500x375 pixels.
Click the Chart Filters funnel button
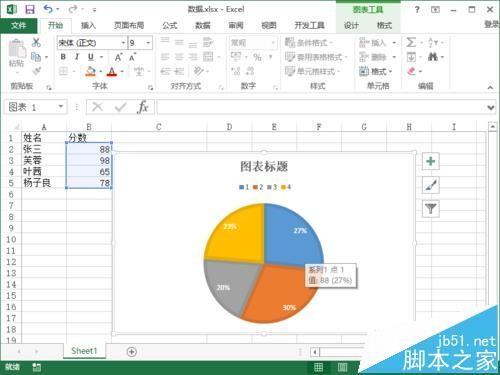pos(431,209)
